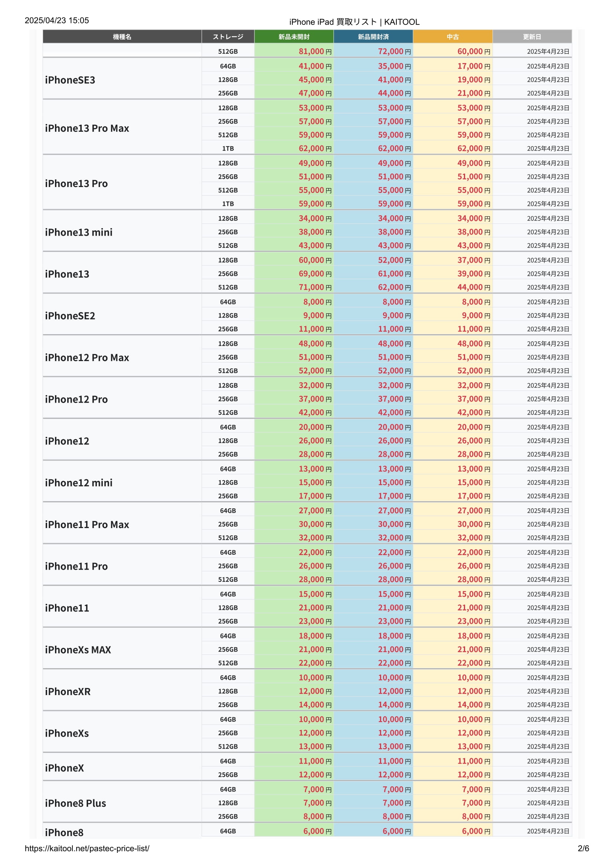Click the iPhone12 Pro Max model label
Screen dimensions: 614x868
[x=87, y=357]
